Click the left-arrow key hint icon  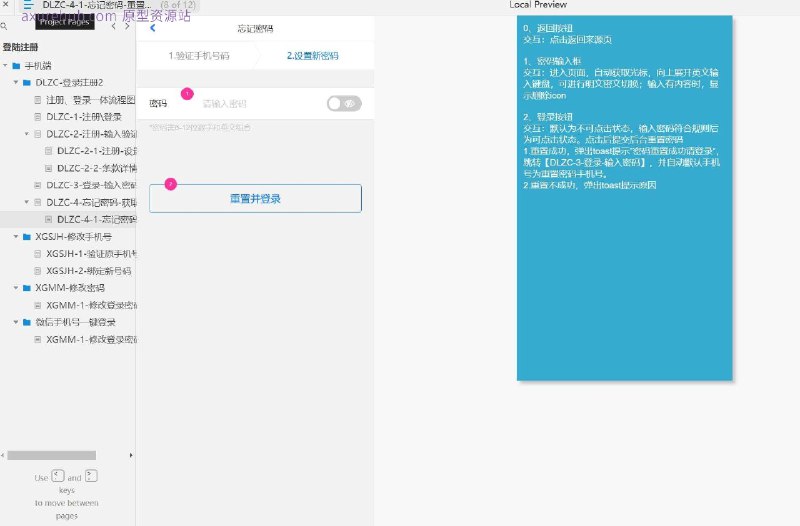58,476
